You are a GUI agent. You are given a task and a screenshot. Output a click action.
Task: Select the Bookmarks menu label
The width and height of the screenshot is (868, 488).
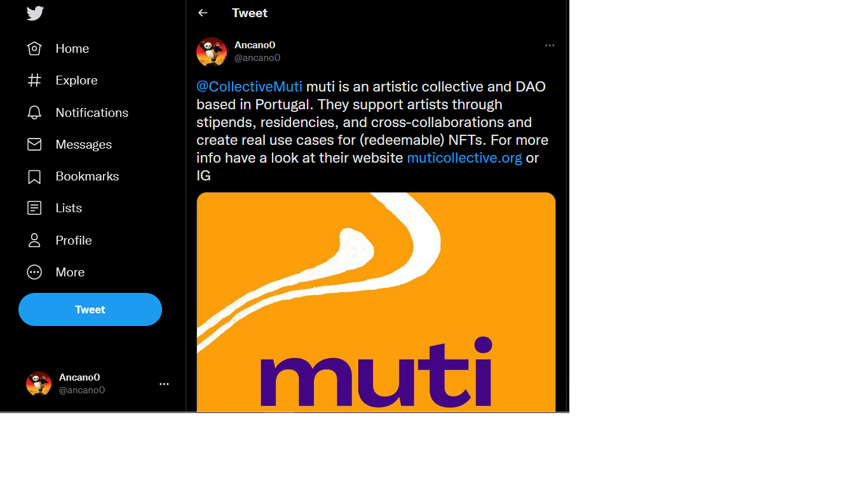point(87,177)
